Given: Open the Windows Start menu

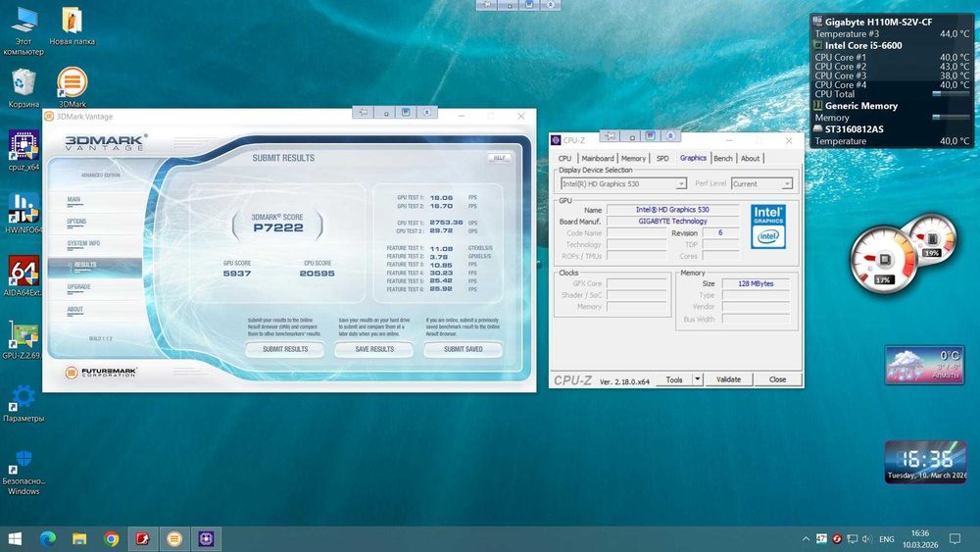Looking at the screenshot, I should (15, 539).
